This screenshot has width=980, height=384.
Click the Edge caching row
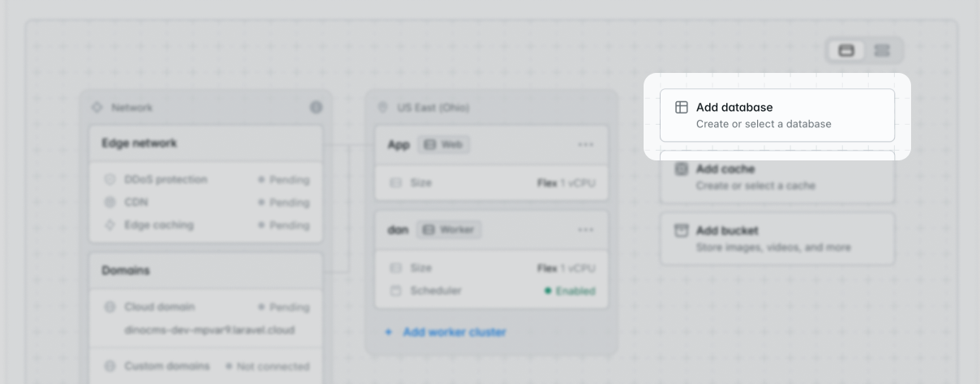coord(206,224)
